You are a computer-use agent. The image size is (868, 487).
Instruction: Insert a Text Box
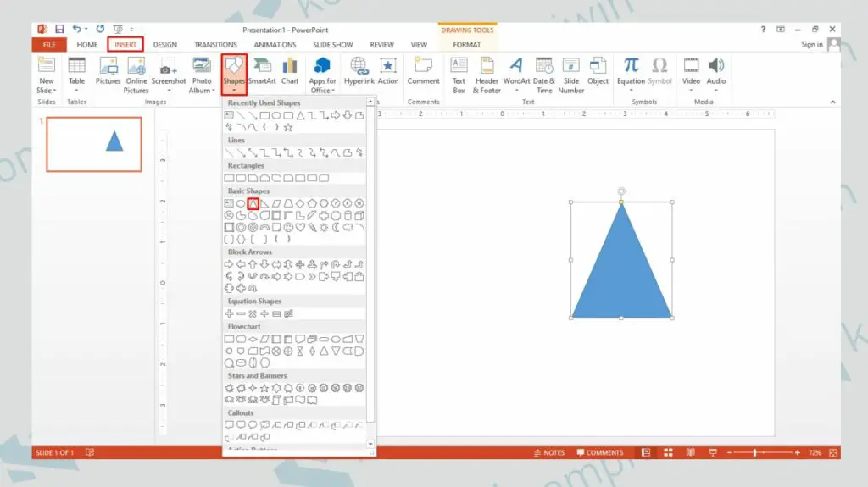click(x=459, y=75)
